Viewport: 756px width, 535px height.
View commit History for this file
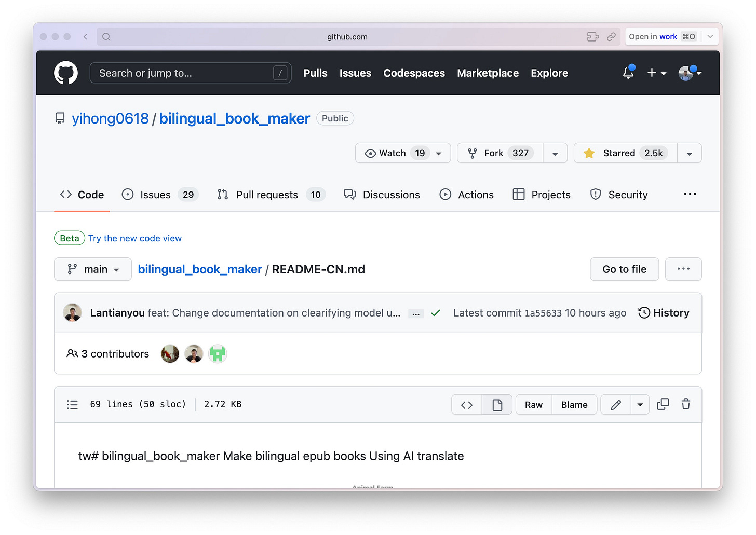tap(664, 312)
